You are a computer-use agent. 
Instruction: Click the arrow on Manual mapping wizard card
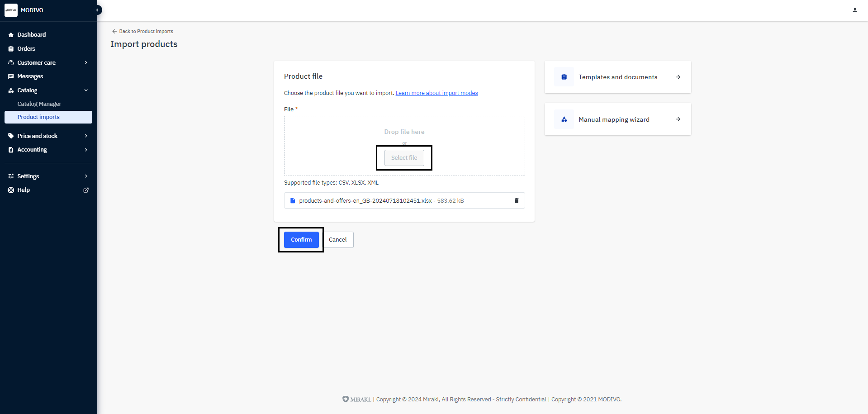678,119
